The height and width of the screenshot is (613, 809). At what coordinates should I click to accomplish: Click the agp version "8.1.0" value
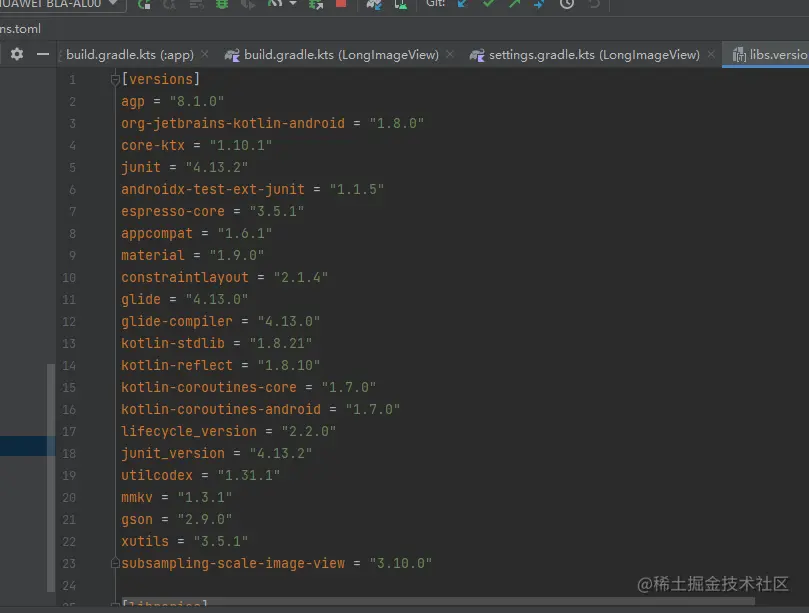point(197,101)
